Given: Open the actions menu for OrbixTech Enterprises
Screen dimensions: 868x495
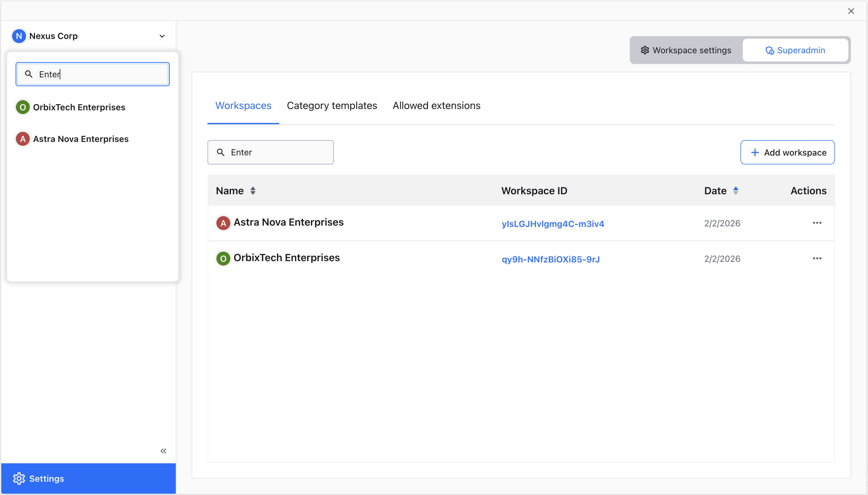Looking at the screenshot, I should (817, 258).
